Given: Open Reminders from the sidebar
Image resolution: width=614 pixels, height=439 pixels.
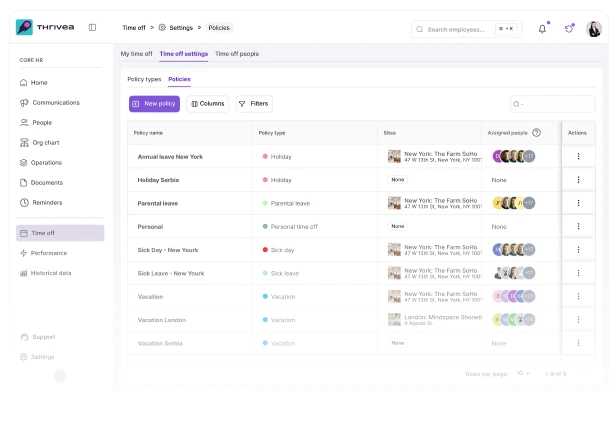Looking at the screenshot, I should coord(46,202).
